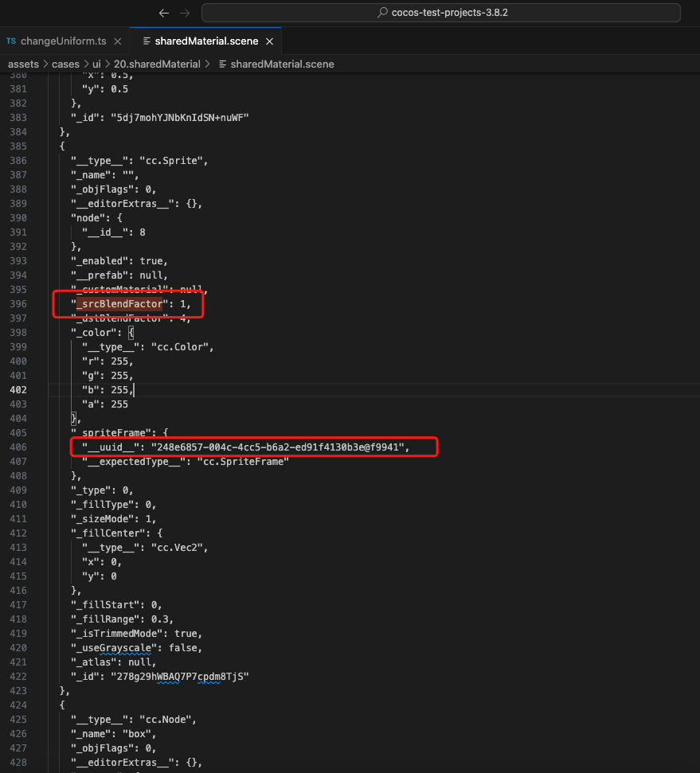Click the TS icon on changeUniform.ts tab
The height and width of the screenshot is (773, 700).
tap(11, 41)
